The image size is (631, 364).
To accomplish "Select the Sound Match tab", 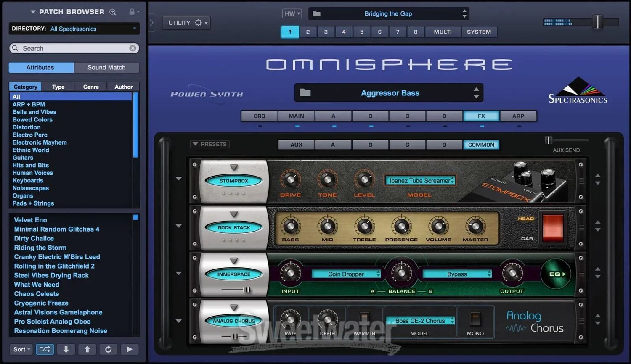I will 106,67.
